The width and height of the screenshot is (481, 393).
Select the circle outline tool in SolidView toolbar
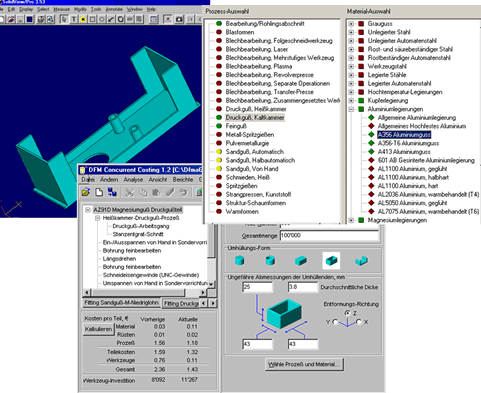(x=102, y=19)
